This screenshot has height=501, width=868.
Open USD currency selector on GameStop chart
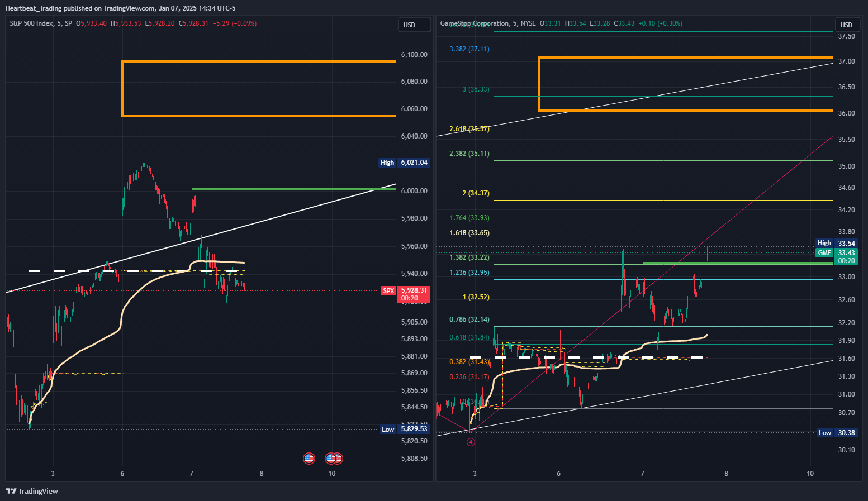pyautogui.click(x=847, y=25)
